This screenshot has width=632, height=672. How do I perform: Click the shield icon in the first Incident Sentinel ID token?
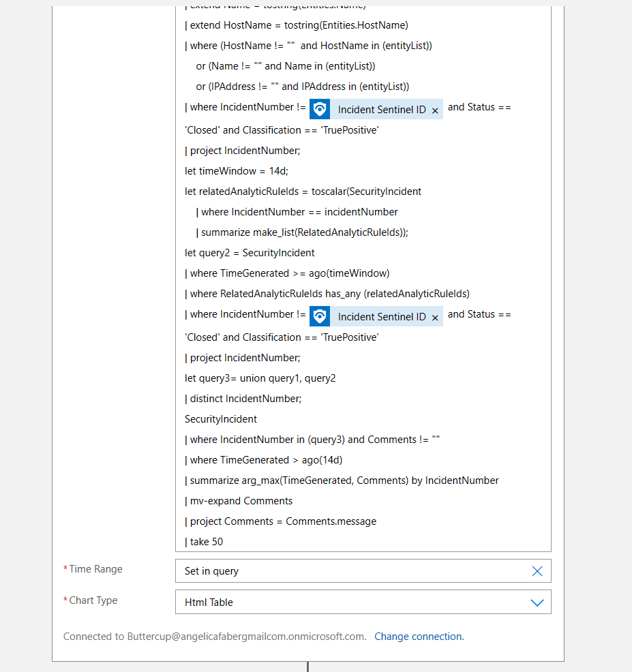[320, 109]
